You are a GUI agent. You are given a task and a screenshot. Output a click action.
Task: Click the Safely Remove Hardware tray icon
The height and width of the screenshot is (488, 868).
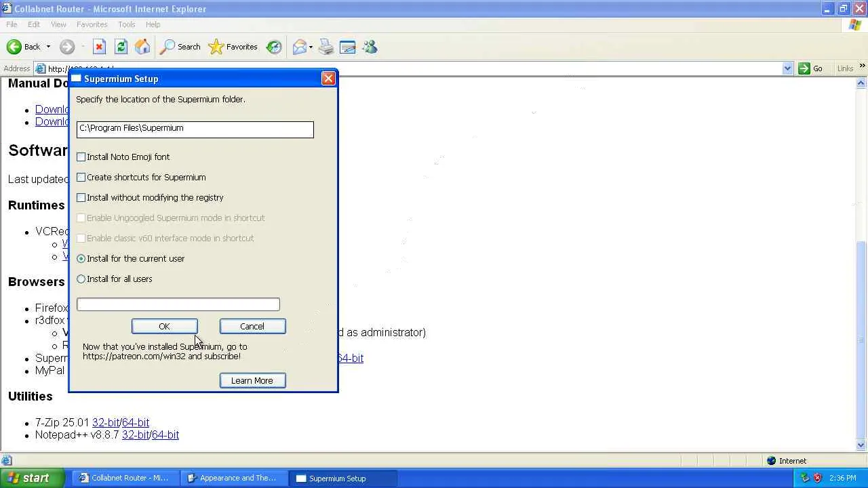click(x=806, y=478)
